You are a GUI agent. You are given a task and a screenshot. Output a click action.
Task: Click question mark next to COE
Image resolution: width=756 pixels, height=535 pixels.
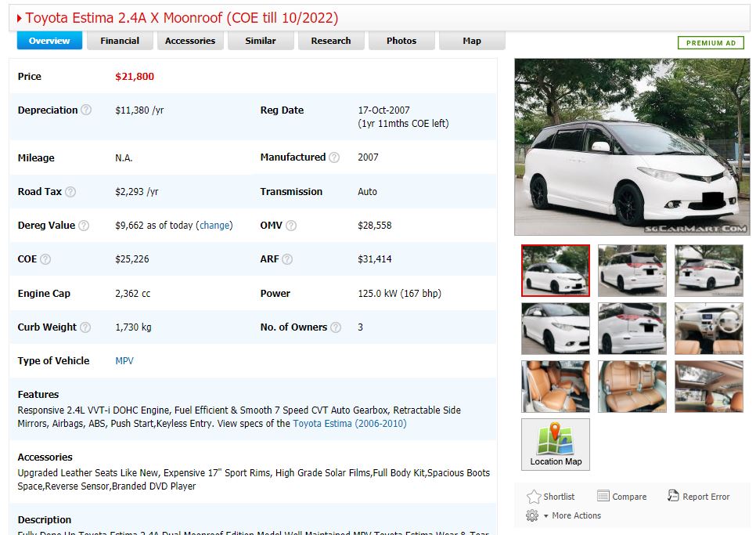(45, 259)
